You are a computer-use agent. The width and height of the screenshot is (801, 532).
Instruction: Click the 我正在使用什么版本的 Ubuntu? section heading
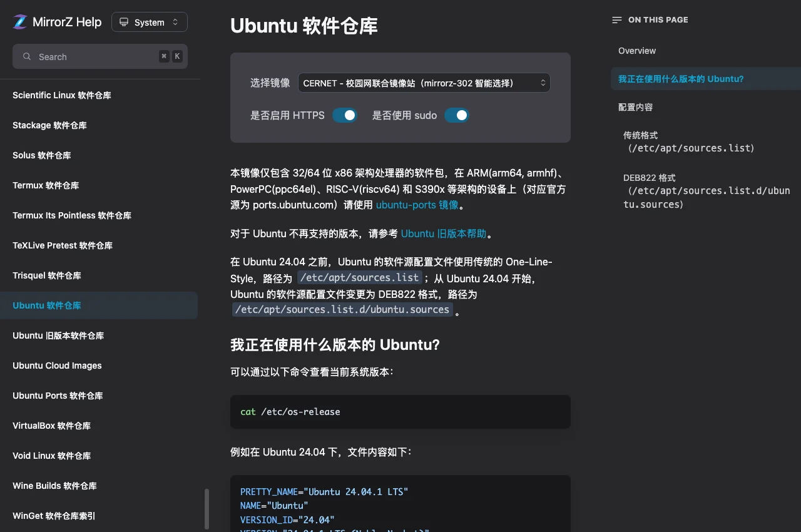(x=335, y=345)
